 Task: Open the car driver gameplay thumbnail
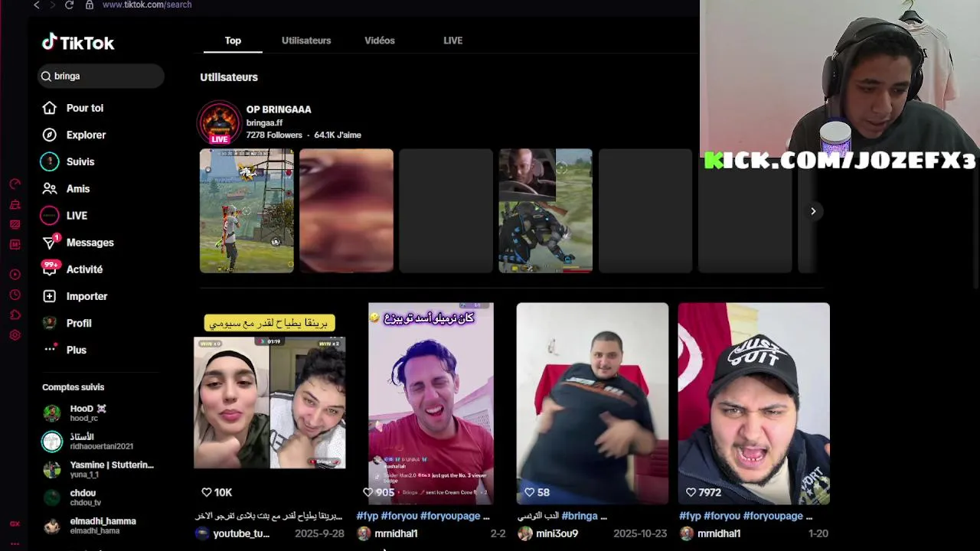pos(545,210)
